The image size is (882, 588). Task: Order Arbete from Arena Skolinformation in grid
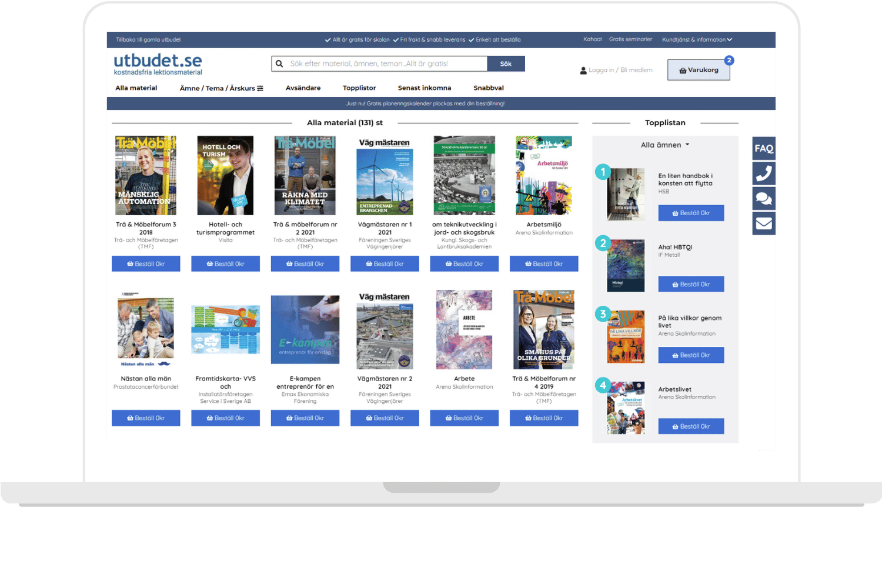pyautogui.click(x=464, y=418)
